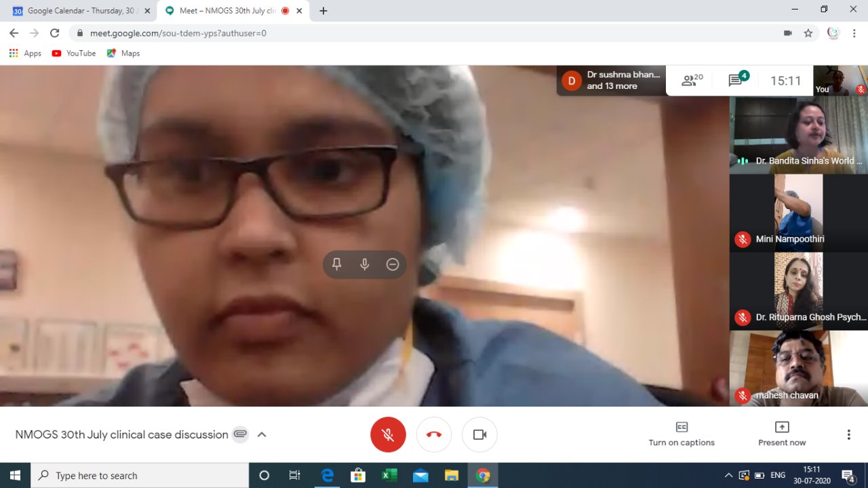Open more options three-dot menu
Screen dimensions: 868x488
848,434
